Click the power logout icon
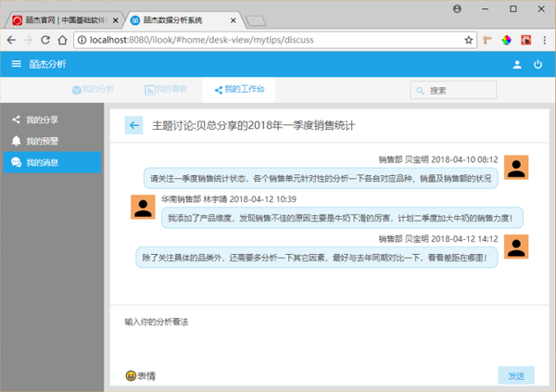Image resolution: width=556 pixels, height=392 pixels. pyautogui.click(x=537, y=64)
